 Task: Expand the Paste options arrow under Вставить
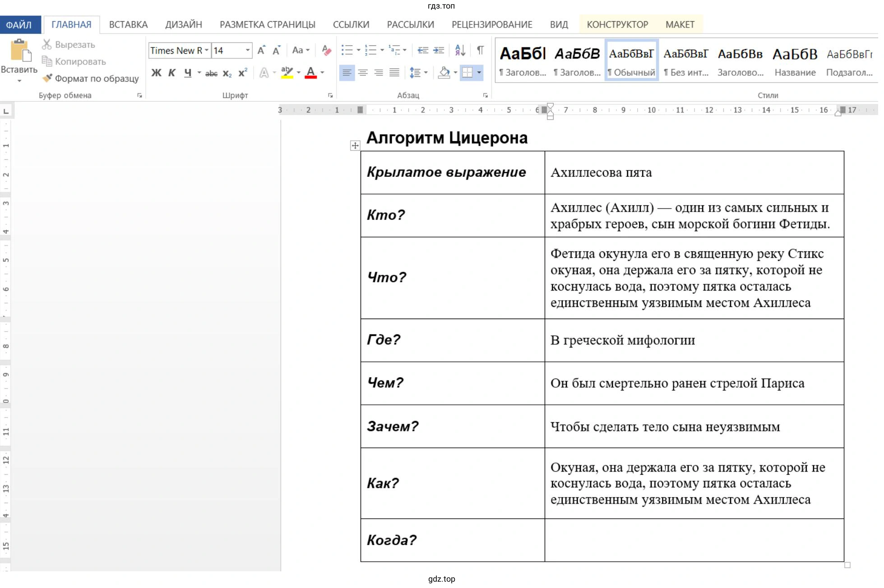19,81
